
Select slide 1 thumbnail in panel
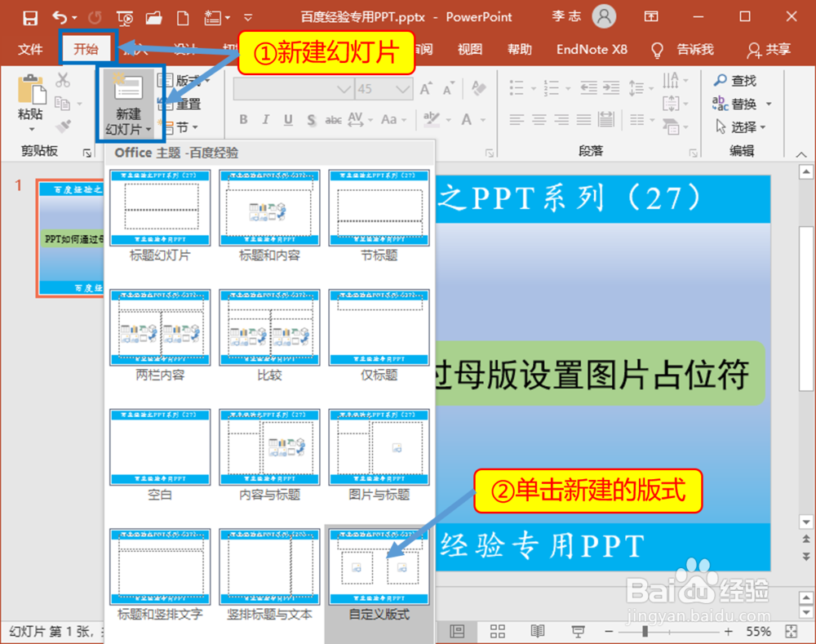pyautogui.click(x=71, y=238)
